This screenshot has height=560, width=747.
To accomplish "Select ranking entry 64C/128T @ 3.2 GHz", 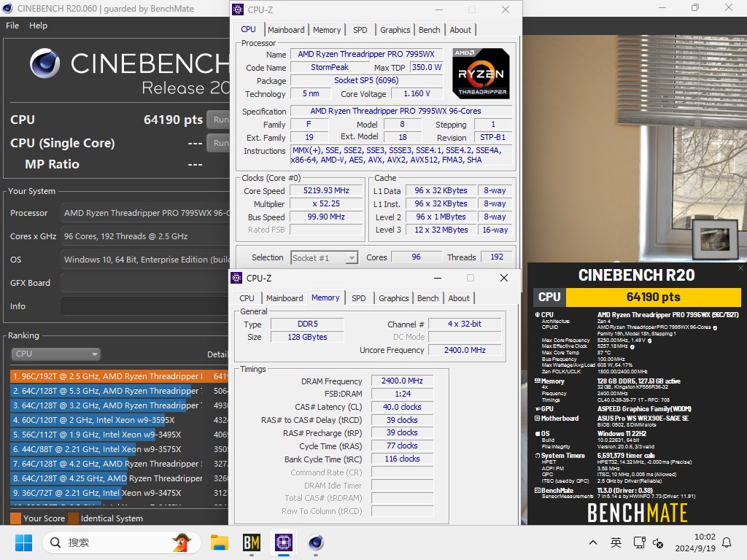I will 119,405.
